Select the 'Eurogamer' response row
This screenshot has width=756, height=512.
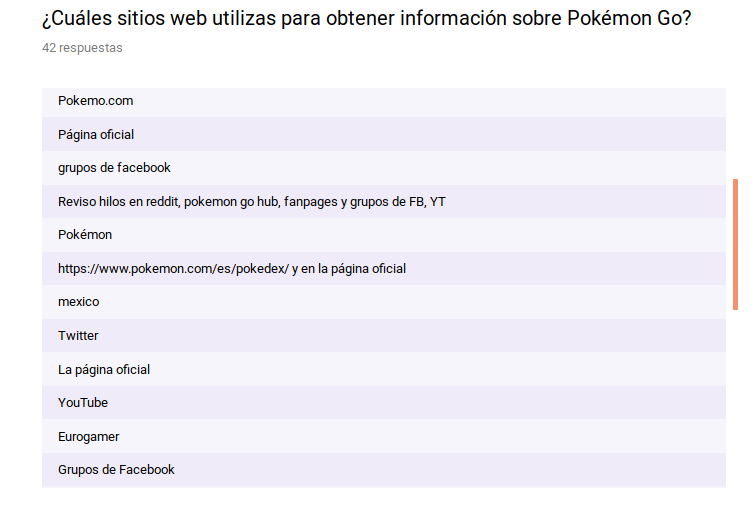click(x=384, y=436)
